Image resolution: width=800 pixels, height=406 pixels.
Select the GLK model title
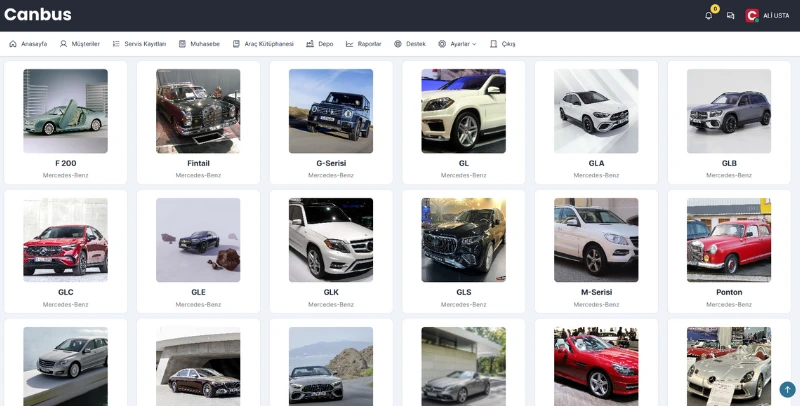pyautogui.click(x=331, y=292)
